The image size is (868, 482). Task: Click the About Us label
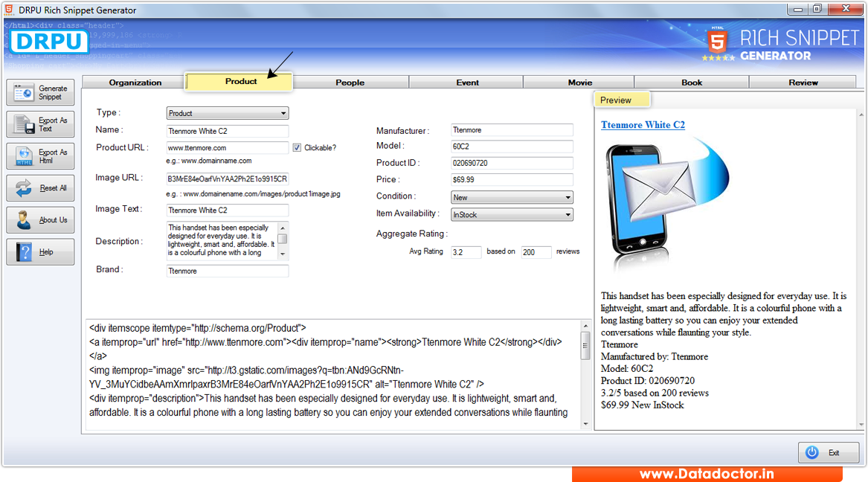coord(53,219)
